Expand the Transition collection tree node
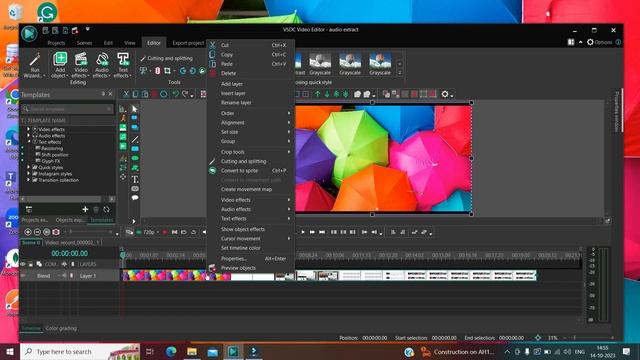640x360 pixels. pos(29,180)
